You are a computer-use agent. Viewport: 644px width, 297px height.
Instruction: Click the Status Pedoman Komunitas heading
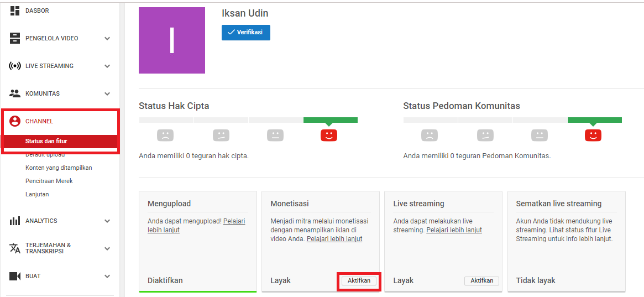click(462, 106)
